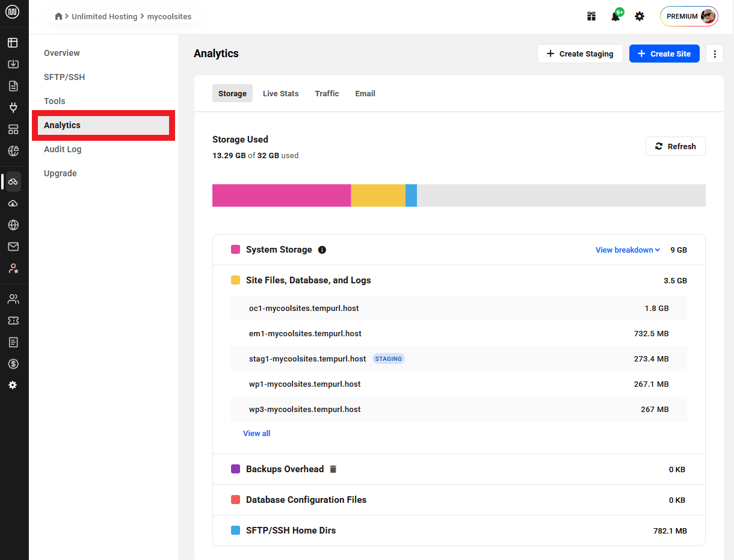Click the pink System Storage color square
Screen dimensions: 734x560
tap(236, 250)
